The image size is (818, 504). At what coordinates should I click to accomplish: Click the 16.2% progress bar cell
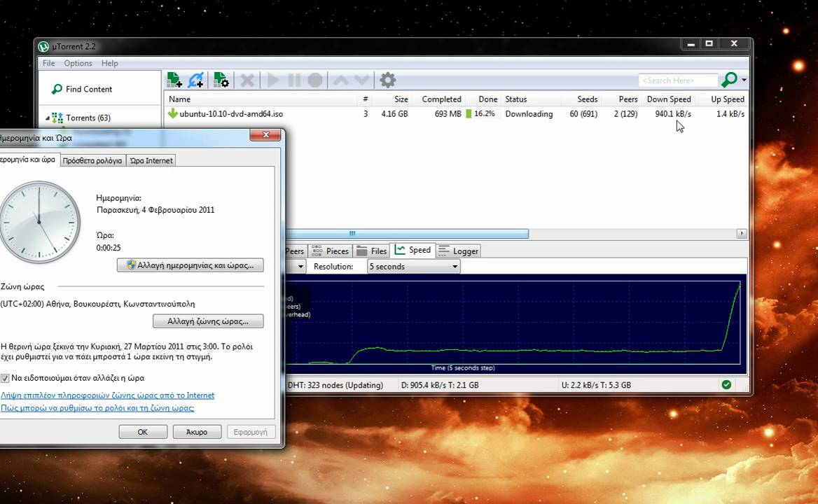coord(482,113)
